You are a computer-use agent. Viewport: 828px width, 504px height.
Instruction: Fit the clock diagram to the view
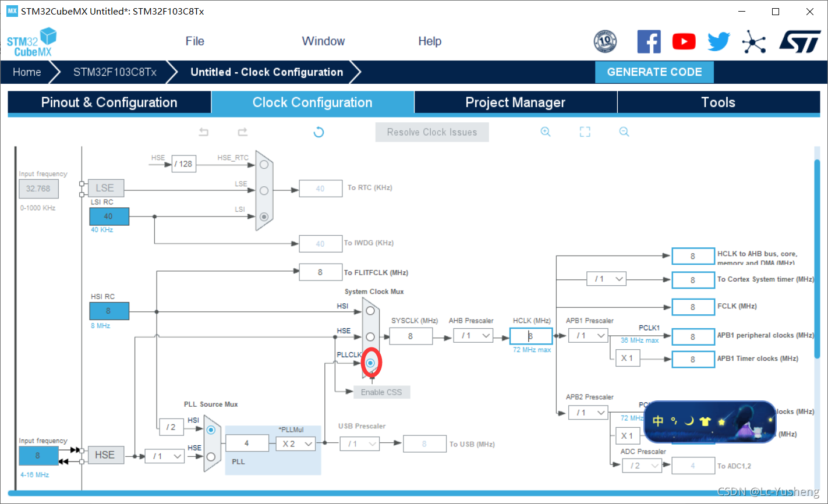[585, 132]
